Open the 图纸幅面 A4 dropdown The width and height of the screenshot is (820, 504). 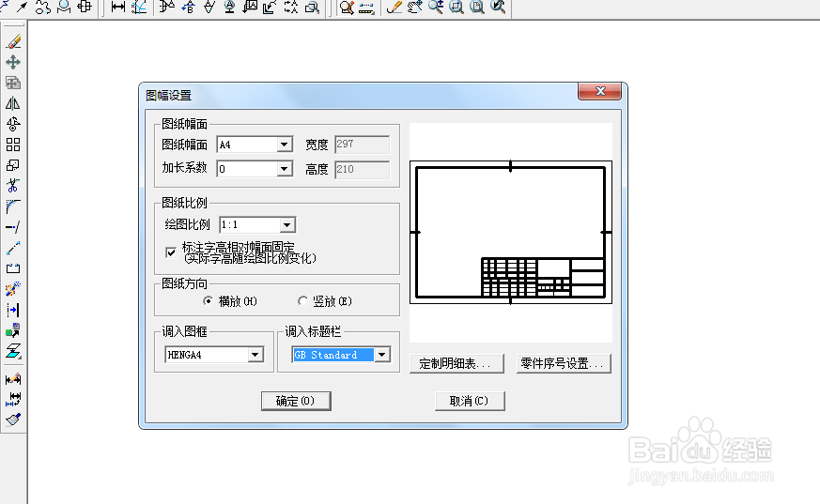tap(284, 145)
